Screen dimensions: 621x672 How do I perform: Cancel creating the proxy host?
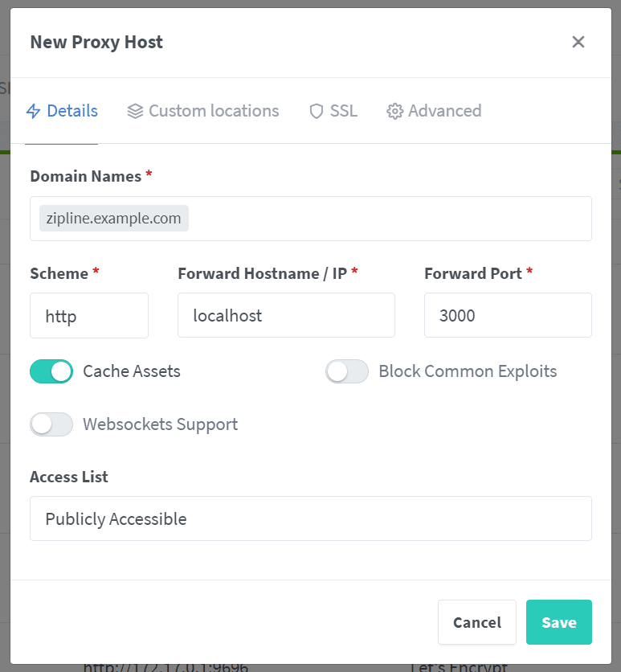coord(476,622)
